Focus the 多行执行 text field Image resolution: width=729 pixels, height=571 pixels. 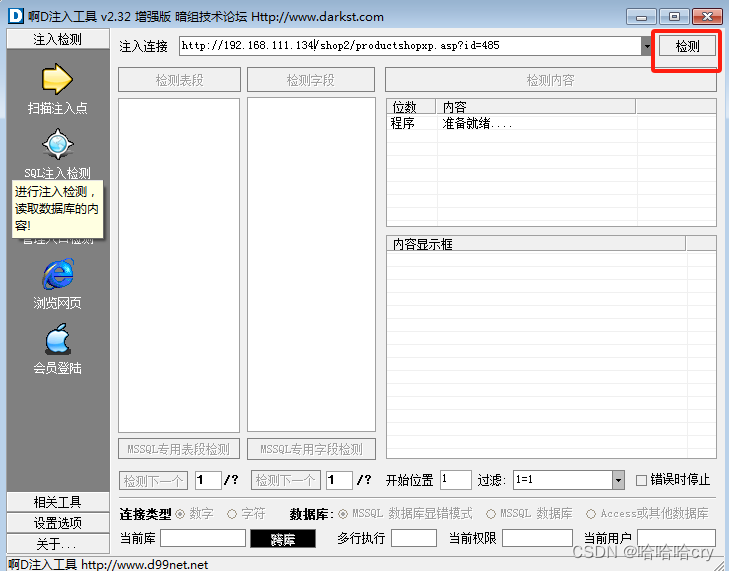pyautogui.click(x=414, y=538)
